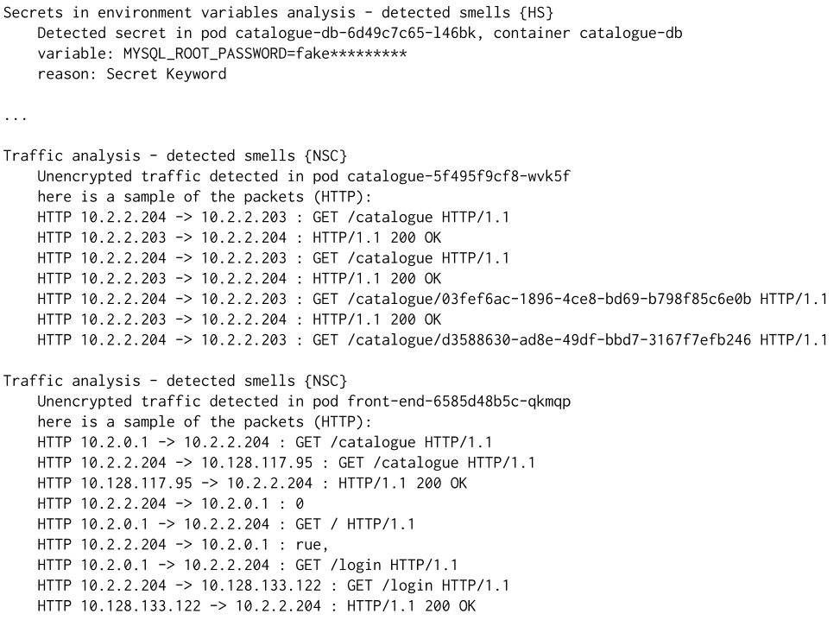Screen dimensions: 840x620
Task: Click the GET /catalogue line to 10.128.117.95
Action: pos(286,463)
